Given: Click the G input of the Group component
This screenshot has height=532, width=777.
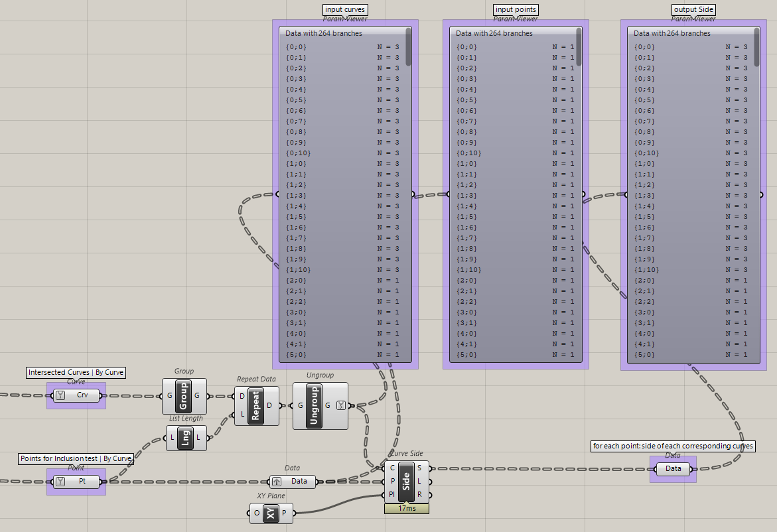Looking at the screenshot, I should (x=169, y=396).
